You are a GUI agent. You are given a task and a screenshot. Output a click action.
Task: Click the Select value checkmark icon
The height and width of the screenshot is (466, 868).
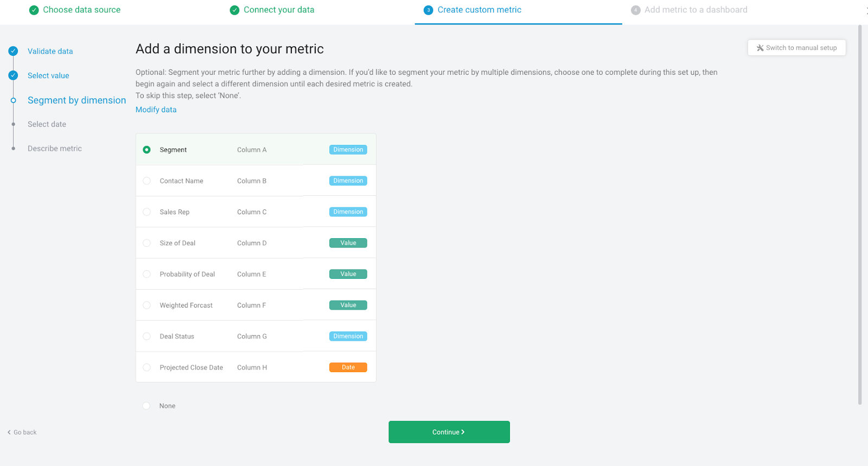tap(14, 75)
